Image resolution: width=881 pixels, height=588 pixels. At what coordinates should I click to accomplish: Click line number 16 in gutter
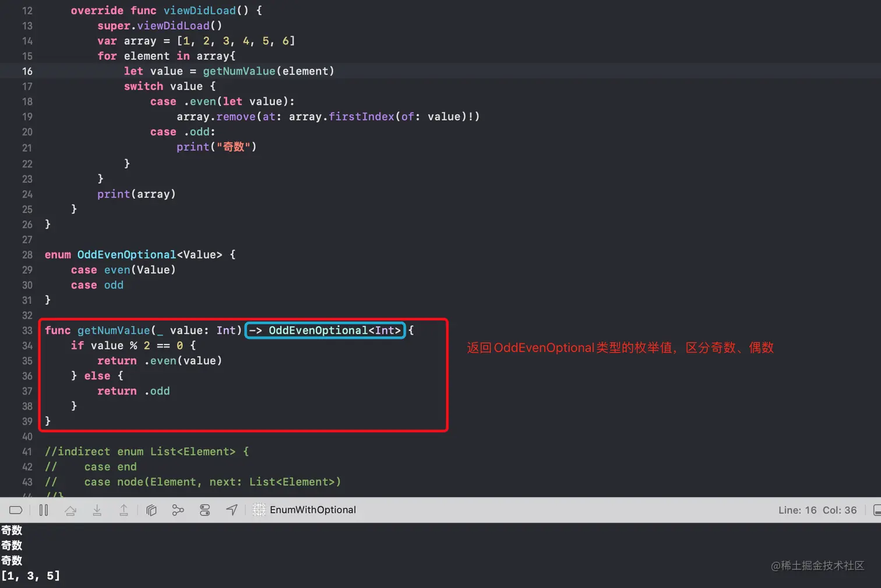click(x=27, y=71)
